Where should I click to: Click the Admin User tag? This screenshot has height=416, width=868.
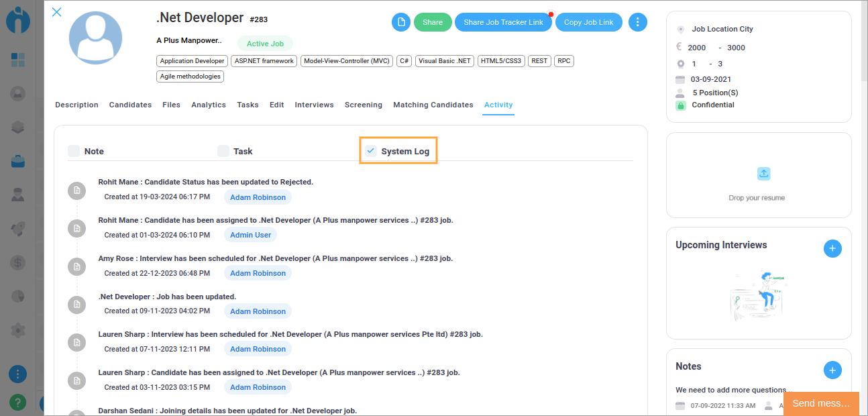(250, 235)
